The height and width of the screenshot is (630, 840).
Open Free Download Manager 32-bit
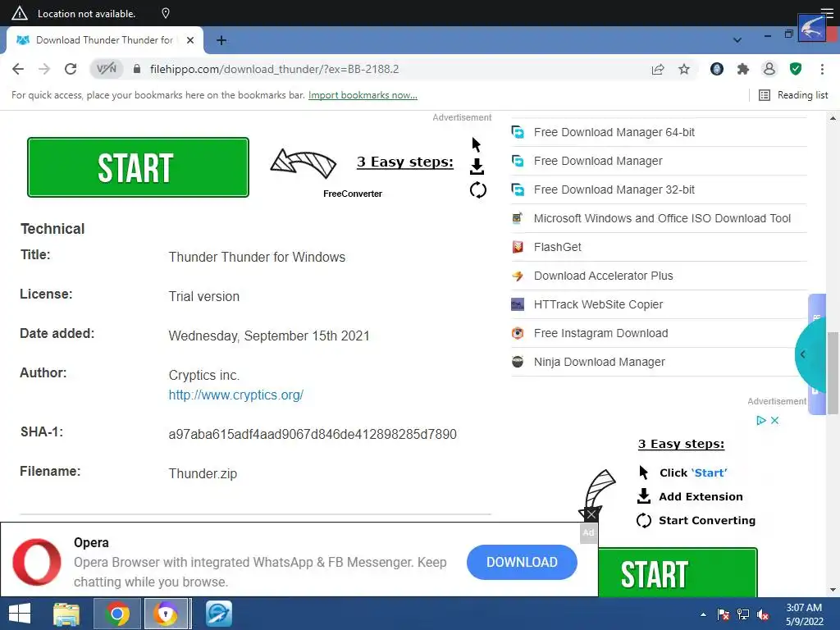click(614, 189)
